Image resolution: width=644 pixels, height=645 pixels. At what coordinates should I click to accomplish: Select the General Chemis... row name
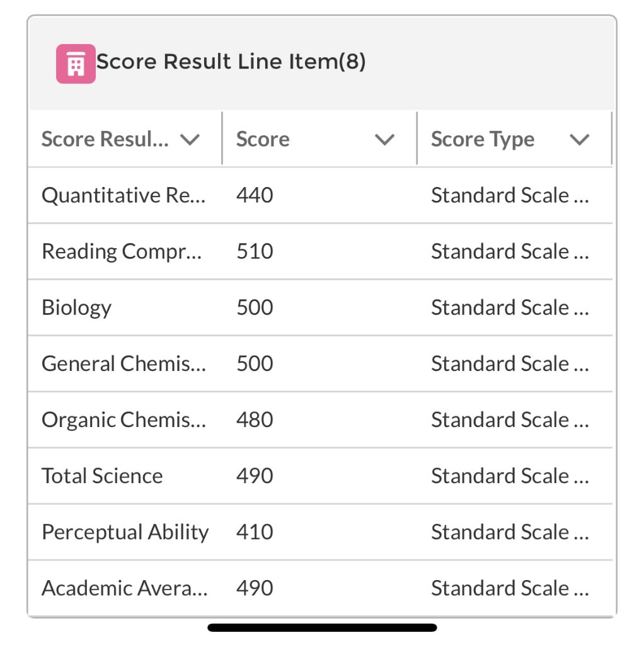124,363
